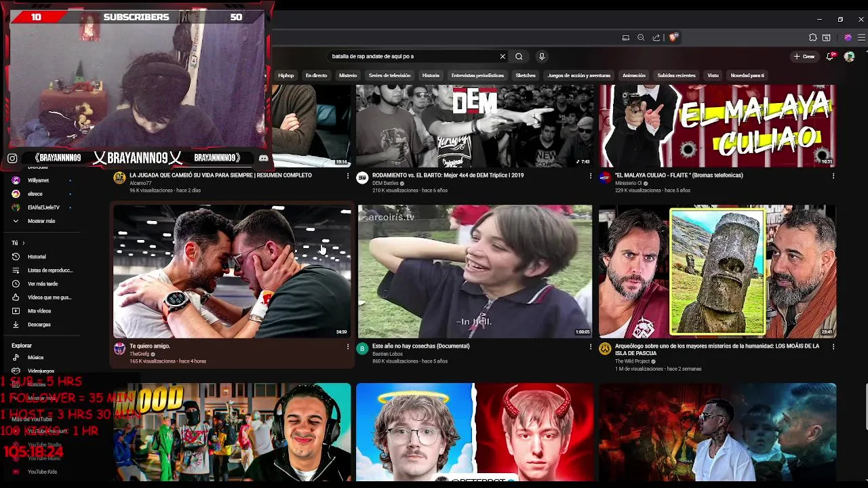This screenshot has height=488, width=868.
Task: Play the DEM rap battle thumbnail
Action: pos(475,126)
